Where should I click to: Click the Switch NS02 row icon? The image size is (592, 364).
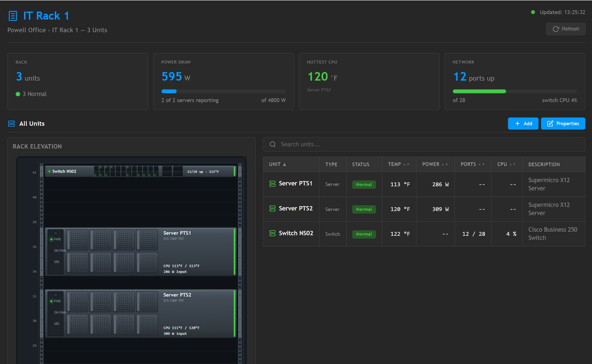(x=272, y=233)
